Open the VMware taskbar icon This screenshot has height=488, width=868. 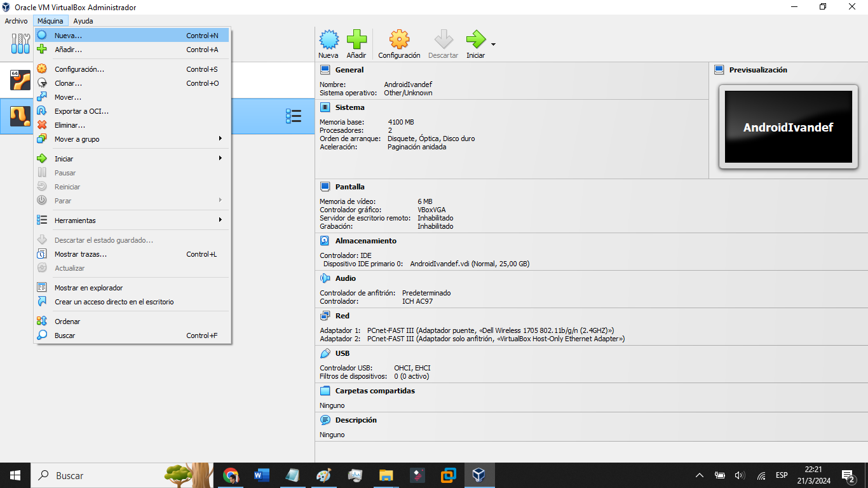click(449, 475)
